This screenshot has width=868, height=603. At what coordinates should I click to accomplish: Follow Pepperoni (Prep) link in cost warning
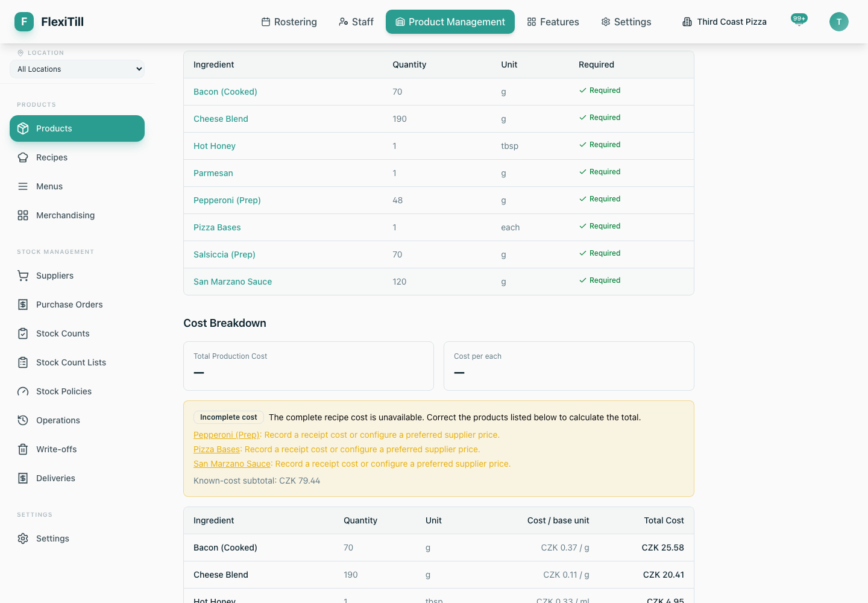coord(227,435)
